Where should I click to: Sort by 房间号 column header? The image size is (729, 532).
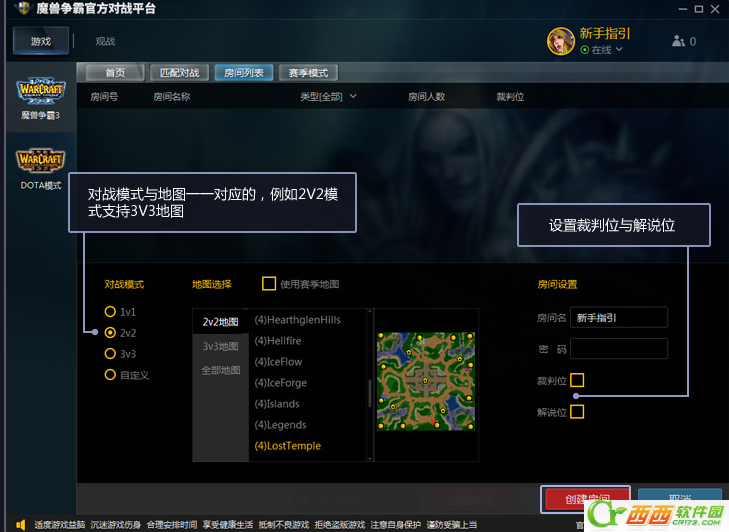(x=104, y=97)
